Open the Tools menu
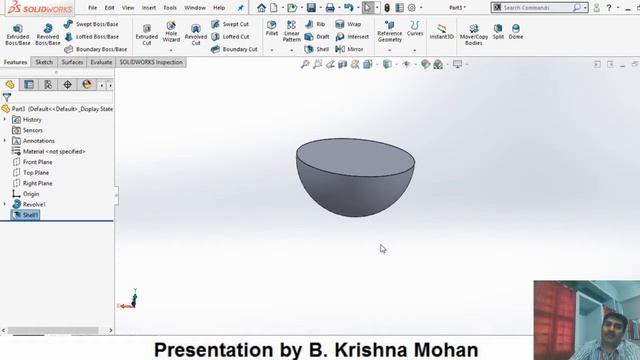 point(170,8)
